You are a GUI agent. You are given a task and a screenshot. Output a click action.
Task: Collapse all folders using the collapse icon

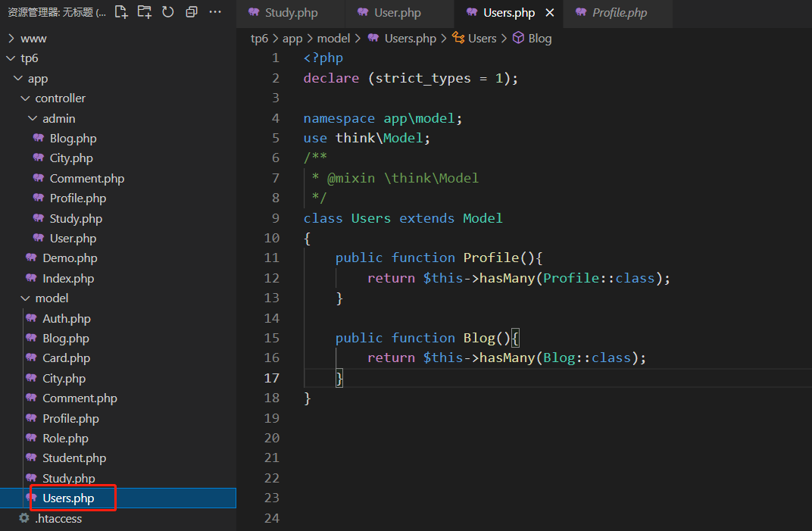click(x=192, y=12)
